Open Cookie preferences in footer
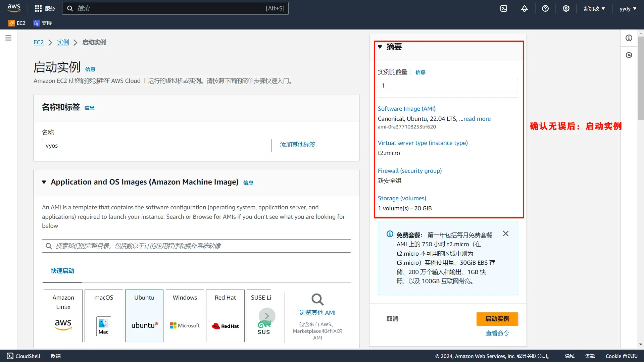644x362 pixels. point(622,356)
